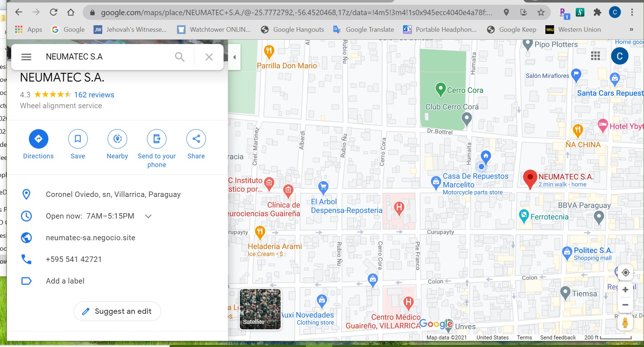
Task: Reload the current page
Action: (53, 12)
